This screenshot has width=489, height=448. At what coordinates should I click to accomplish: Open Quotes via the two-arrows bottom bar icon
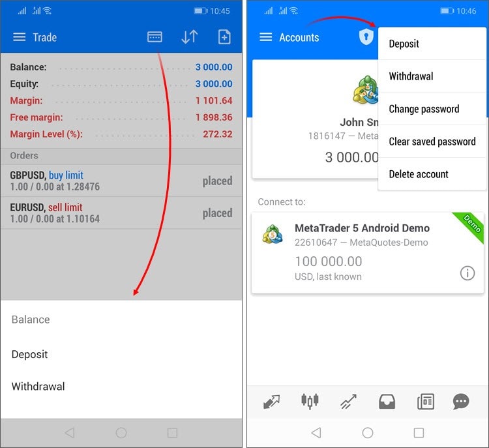271,402
